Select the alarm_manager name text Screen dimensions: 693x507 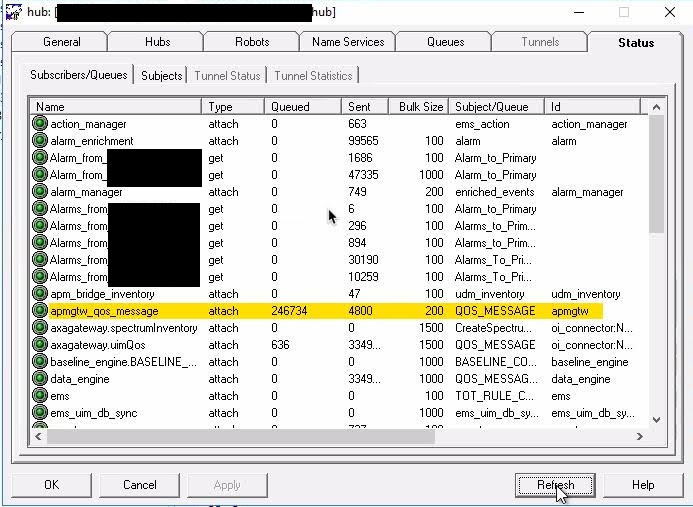[x=86, y=192]
